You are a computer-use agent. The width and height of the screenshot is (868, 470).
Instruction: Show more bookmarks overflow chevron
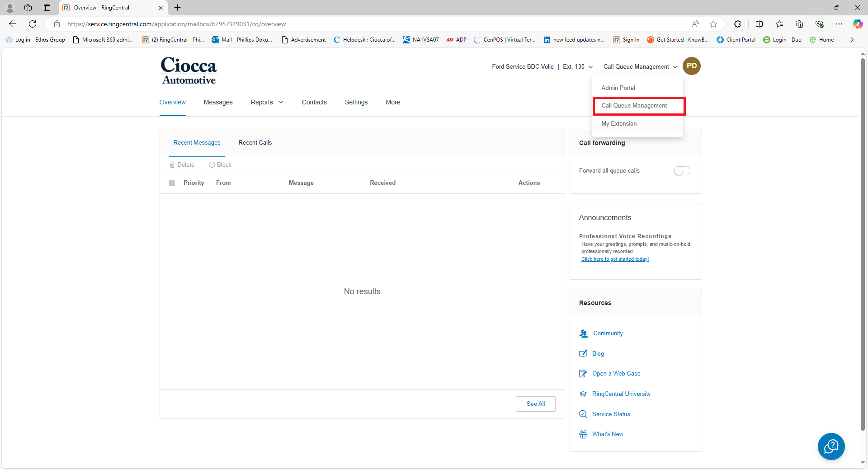tap(852, 40)
